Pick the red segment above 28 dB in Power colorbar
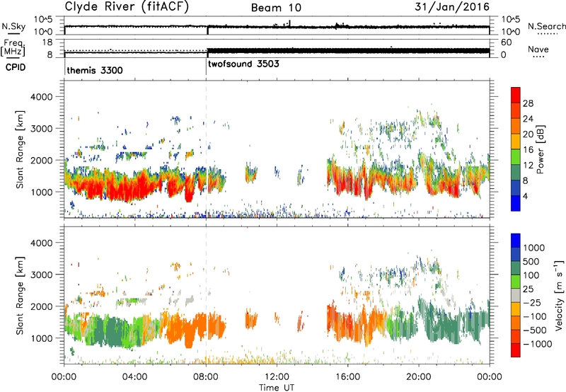This screenshot has width=566, height=392. 516,95
